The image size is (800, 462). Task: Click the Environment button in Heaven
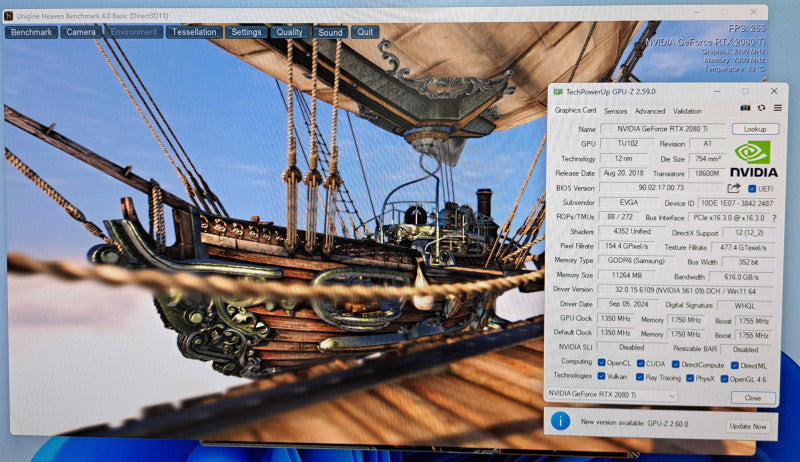[x=134, y=32]
